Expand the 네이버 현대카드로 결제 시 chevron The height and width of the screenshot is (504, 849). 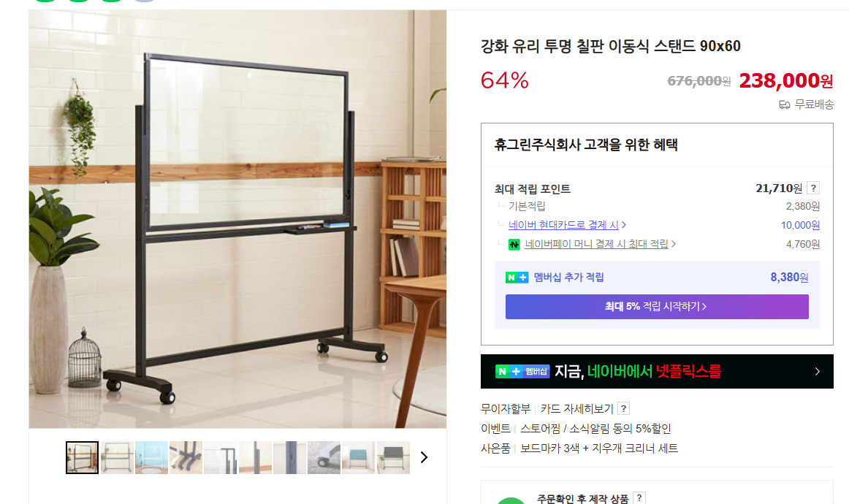(x=624, y=225)
